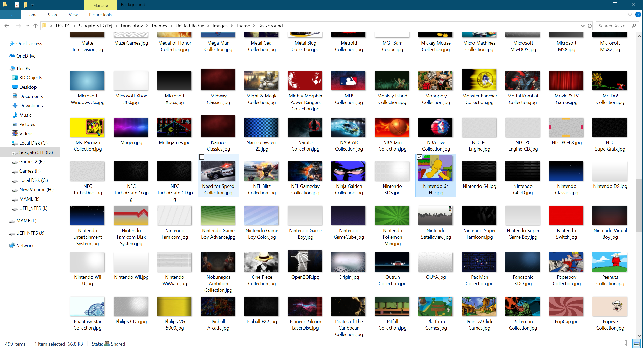Open the Help question mark icon
This screenshot has height=350, width=644.
coord(638,15)
